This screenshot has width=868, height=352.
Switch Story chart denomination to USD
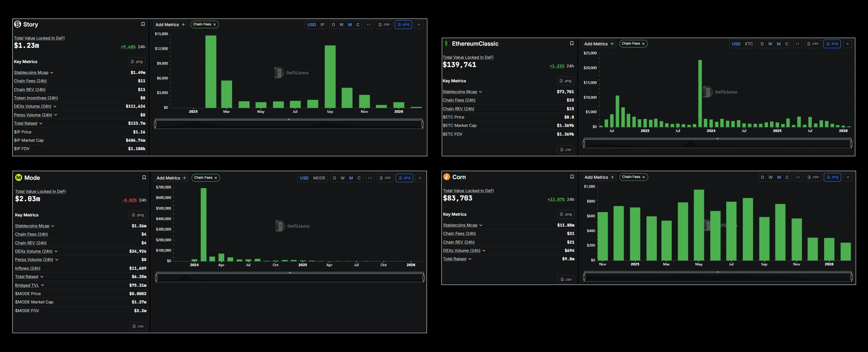click(x=312, y=25)
